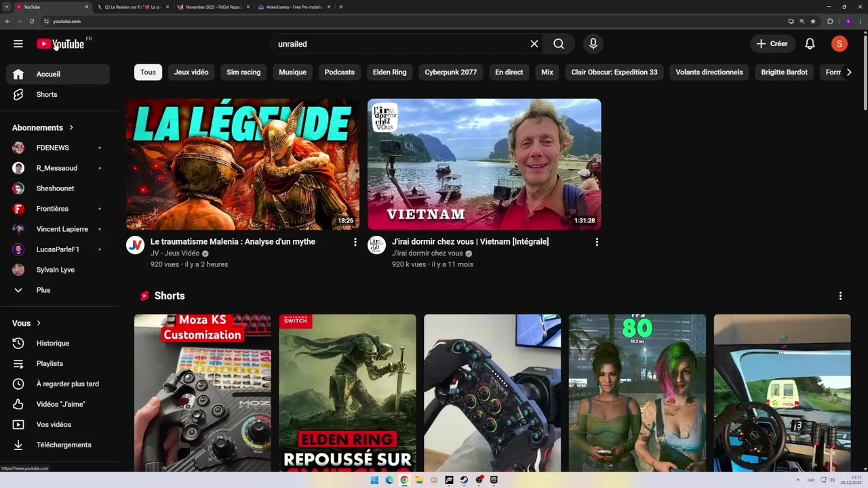Open File Explorer from the taskbar

[x=419, y=480]
